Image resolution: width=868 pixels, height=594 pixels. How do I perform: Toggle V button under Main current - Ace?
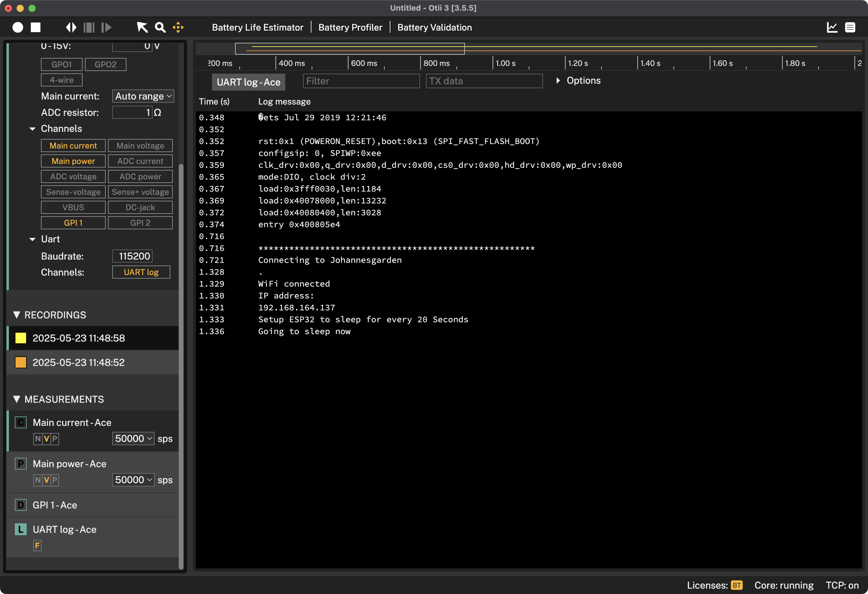point(46,439)
